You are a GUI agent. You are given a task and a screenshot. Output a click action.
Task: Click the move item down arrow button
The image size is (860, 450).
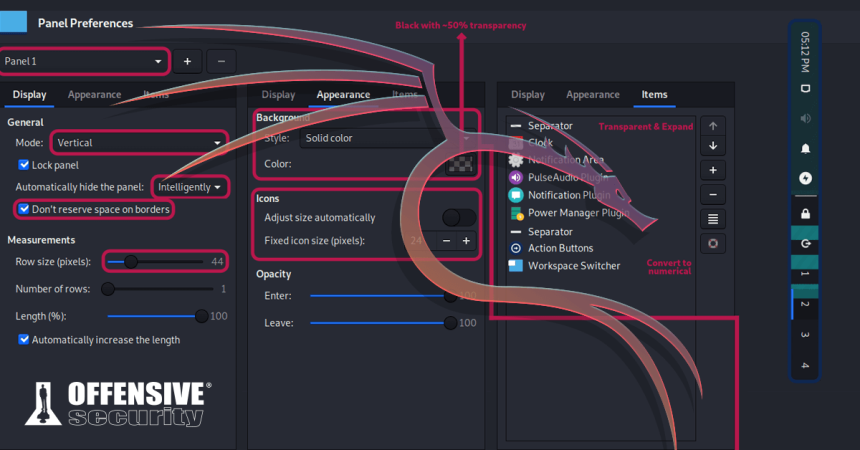[712, 147]
